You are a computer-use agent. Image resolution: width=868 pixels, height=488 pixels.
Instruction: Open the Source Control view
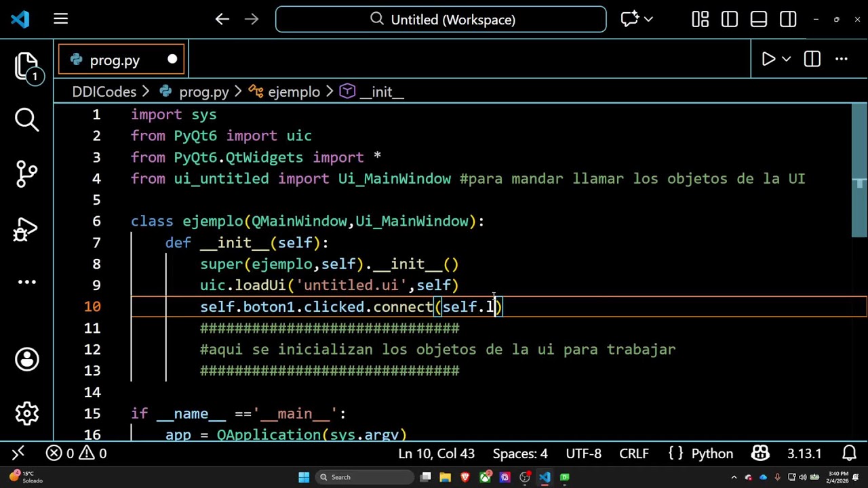click(x=27, y=174)
